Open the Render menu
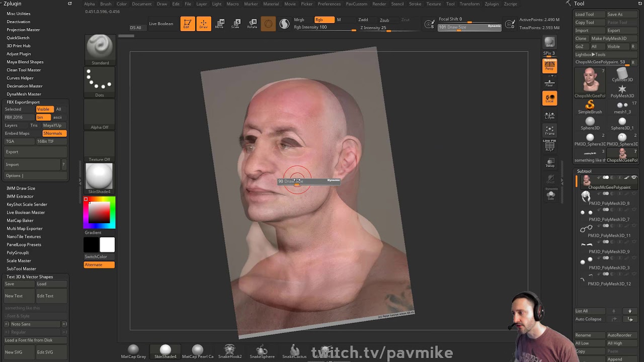This screenshot has height=362, width=644. click(379, 4)
